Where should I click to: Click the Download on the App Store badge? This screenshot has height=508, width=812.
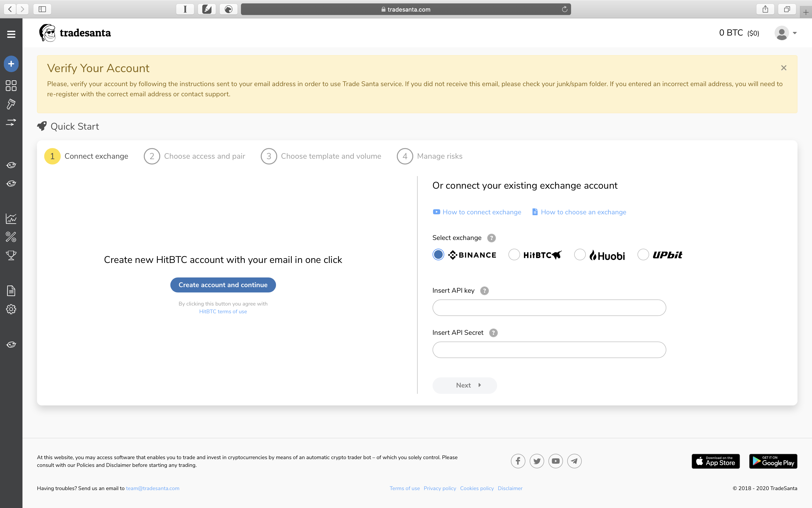[716, 461]
